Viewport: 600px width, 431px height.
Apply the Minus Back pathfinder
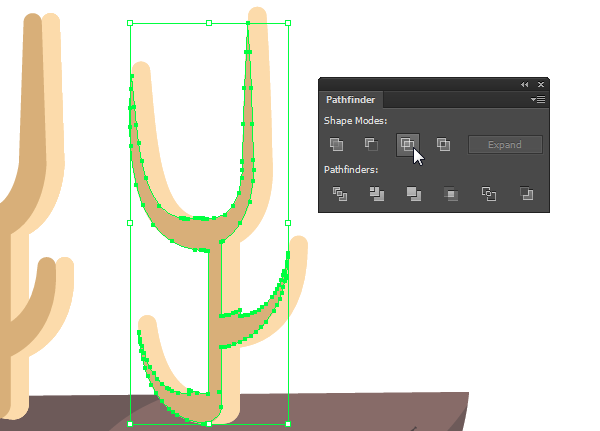[x=527, y=194]
